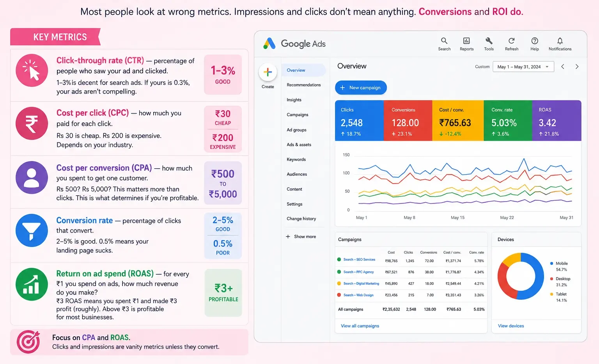Expand Show more in sidebar
This screenshot has height=364, width=599.
click(x=301, y=237)
